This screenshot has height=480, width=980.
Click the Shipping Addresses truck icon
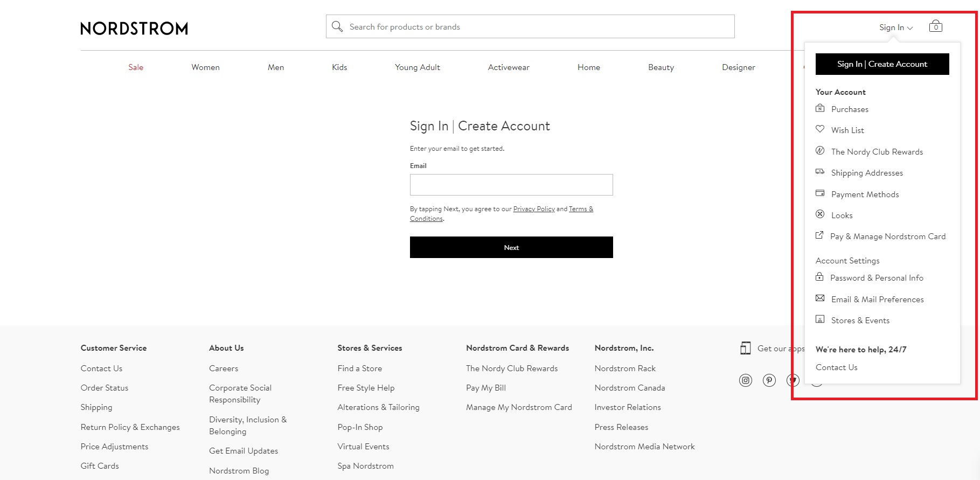(820, 172)
